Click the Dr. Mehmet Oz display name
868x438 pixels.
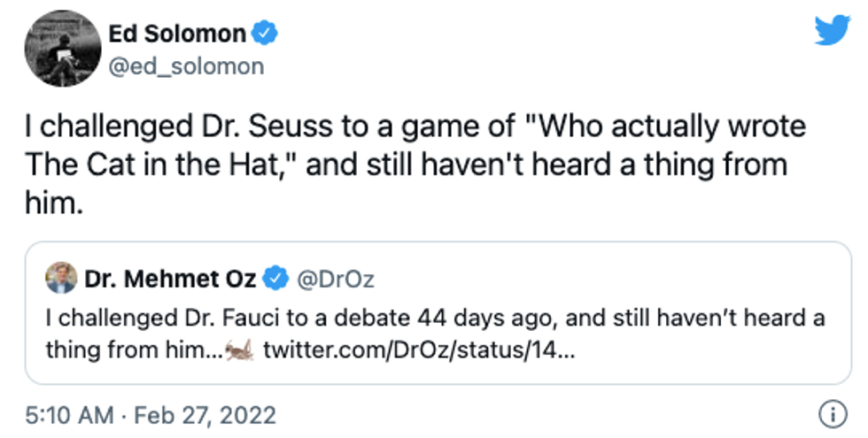(171, 280)
